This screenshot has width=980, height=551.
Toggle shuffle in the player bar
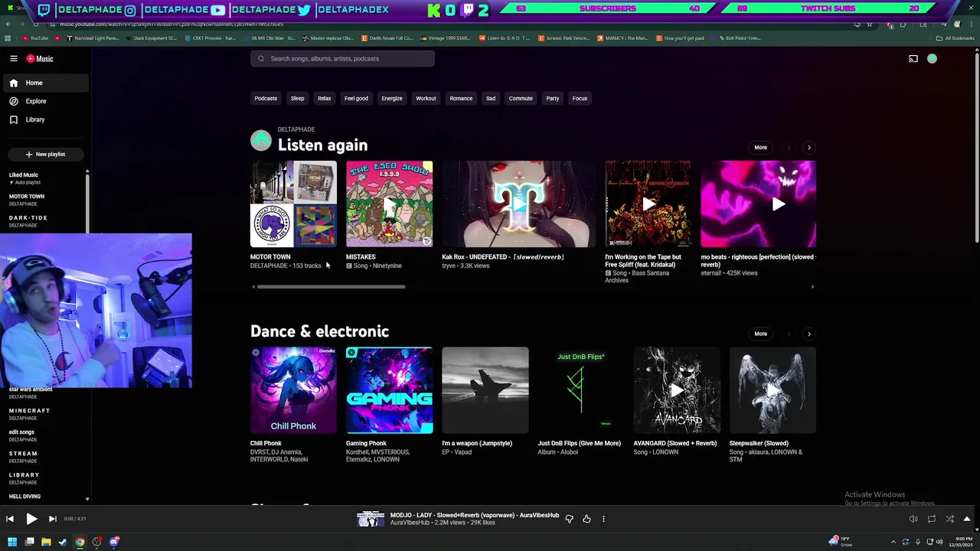pyautogui.click(x=950, y=519)
